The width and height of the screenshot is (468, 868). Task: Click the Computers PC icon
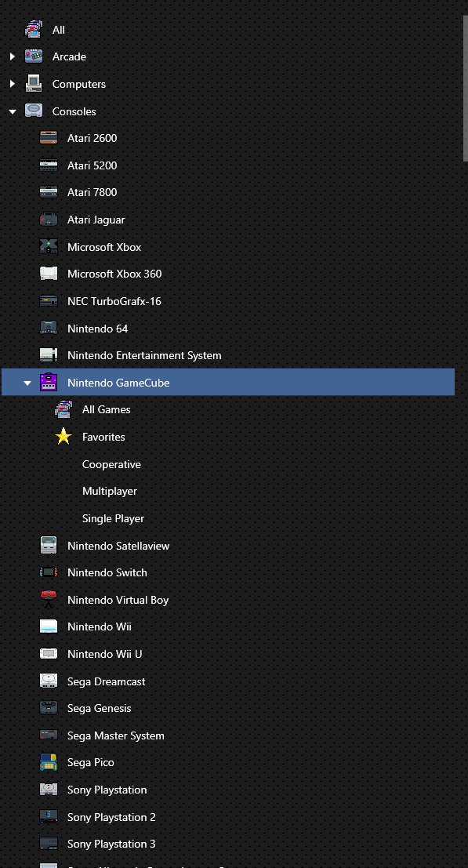point(34,84)
